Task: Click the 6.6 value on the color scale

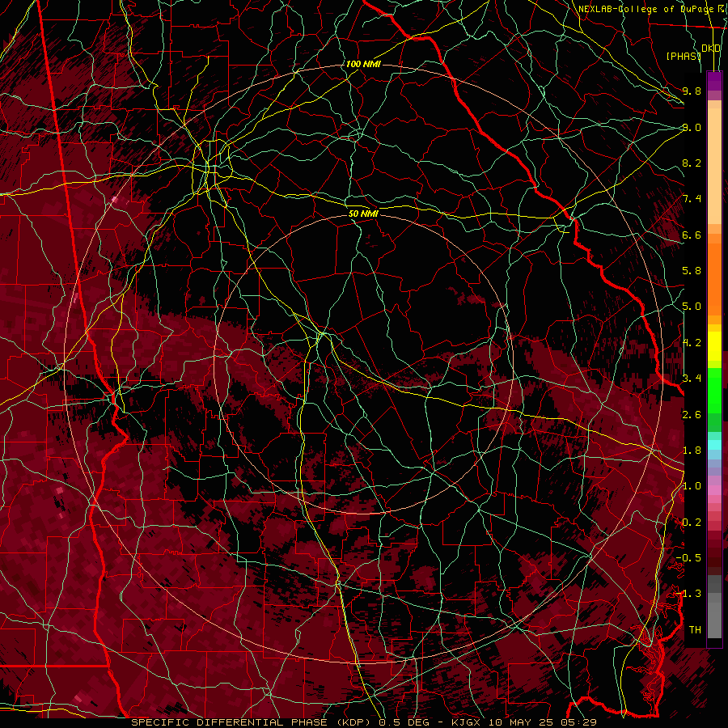Action: [x=692, y=235]
